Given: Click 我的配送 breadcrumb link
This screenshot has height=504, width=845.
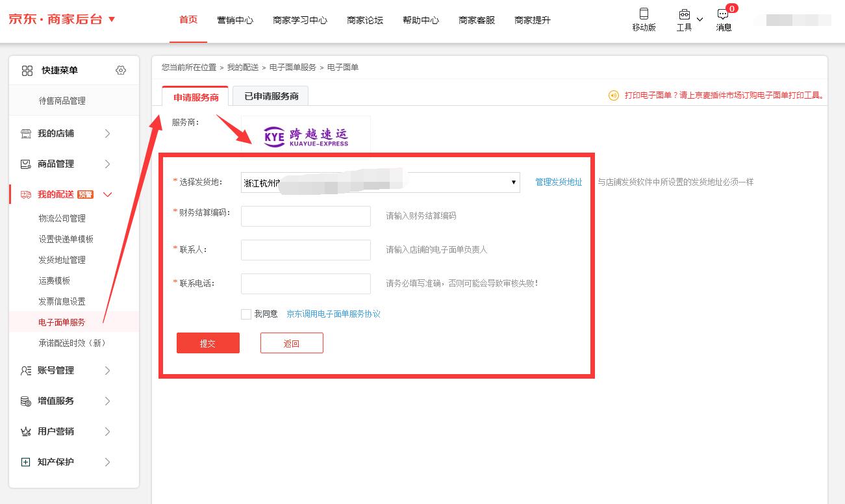Looking at the screenshot, I should (243, 68).
